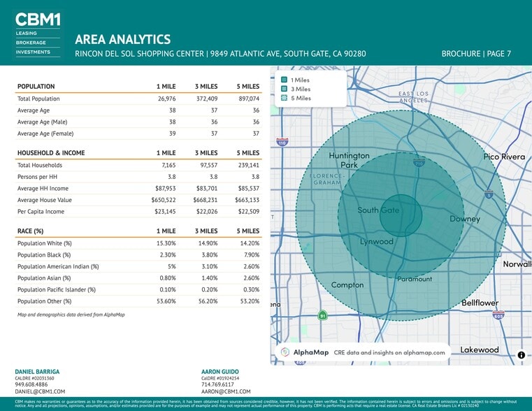532x411 pixels.
Task: Click the Interstate 110 highway shield
Action: 282,142
